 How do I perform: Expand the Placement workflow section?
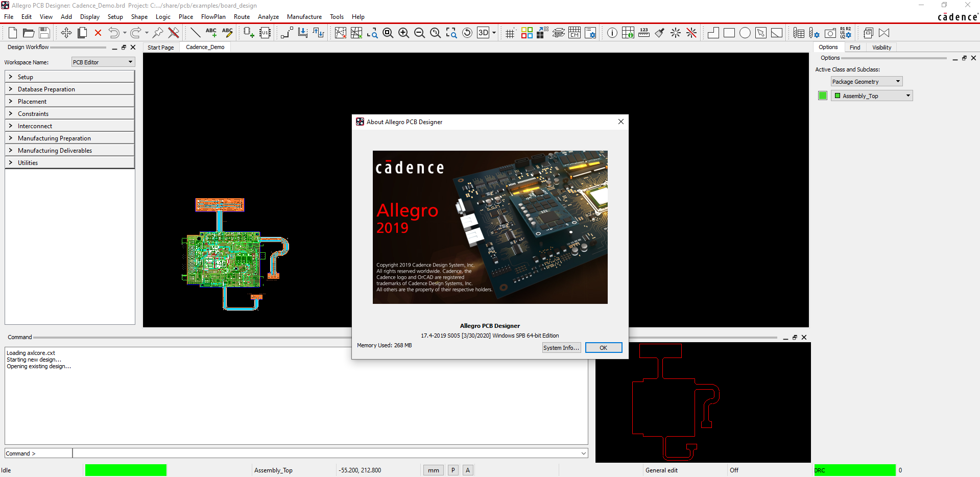coord(69,102)
